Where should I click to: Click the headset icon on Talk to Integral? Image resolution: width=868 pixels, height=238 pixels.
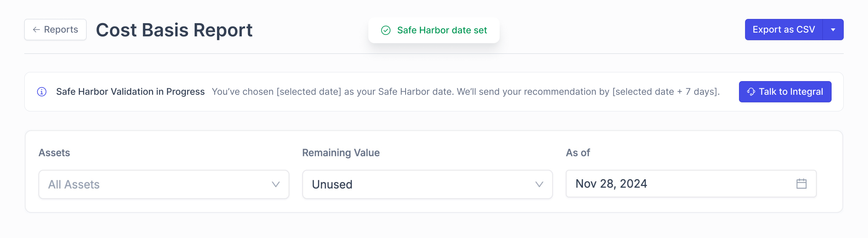coord(751,92)
